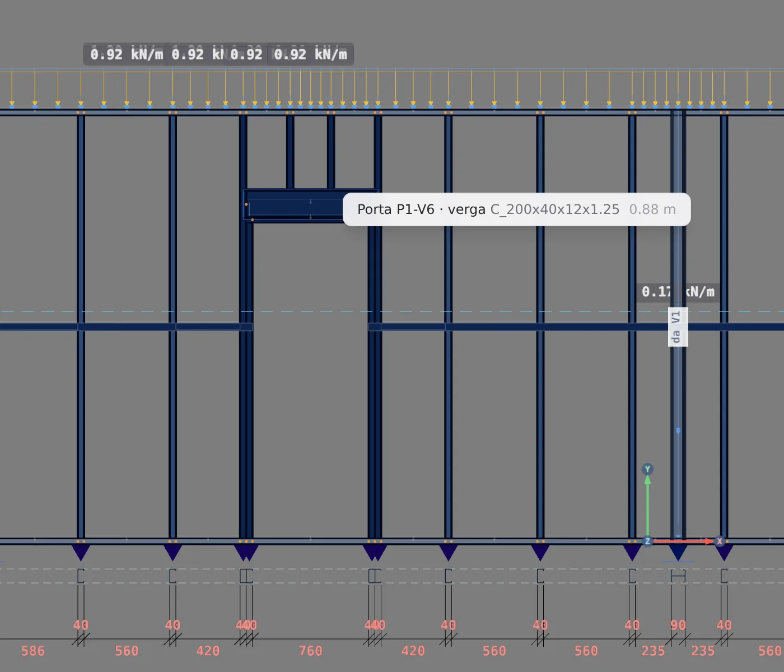The image size is (784, 672).
Task: Select the "90" profile width dimension
Action: (x=678, y=625)
